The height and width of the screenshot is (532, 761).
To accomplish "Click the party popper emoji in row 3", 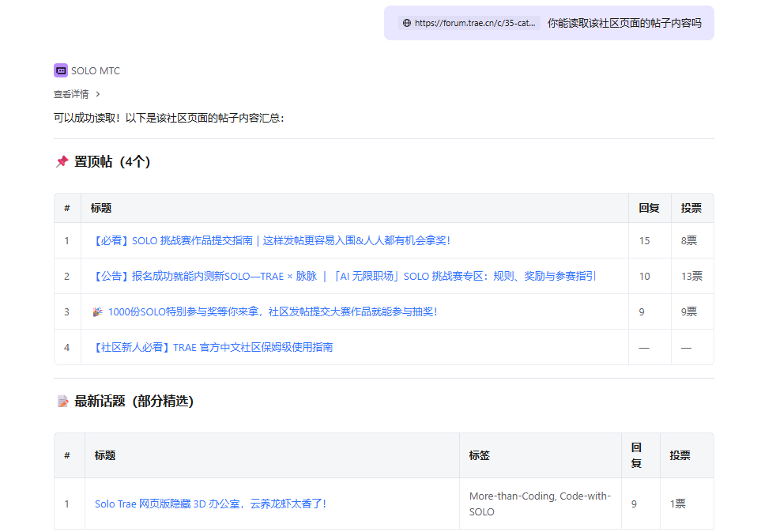I will (x=97, y=312).
